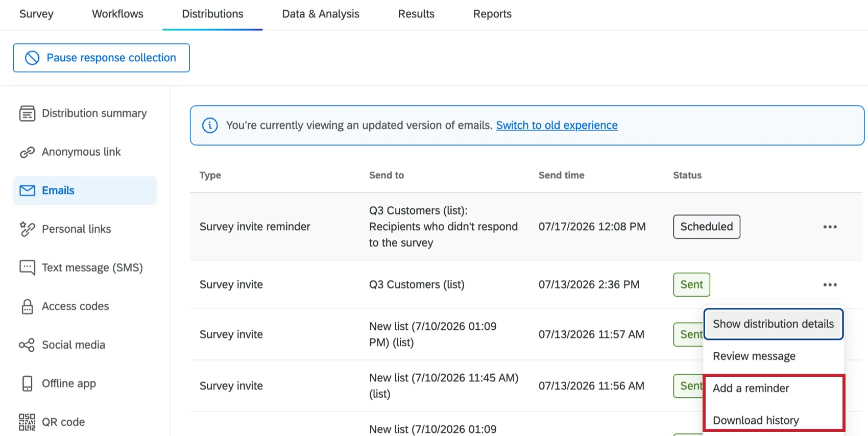Click the Distribution summary document icon
Image resolution: width=868 pixels, height=436 pixels.
tap(27, 113)
